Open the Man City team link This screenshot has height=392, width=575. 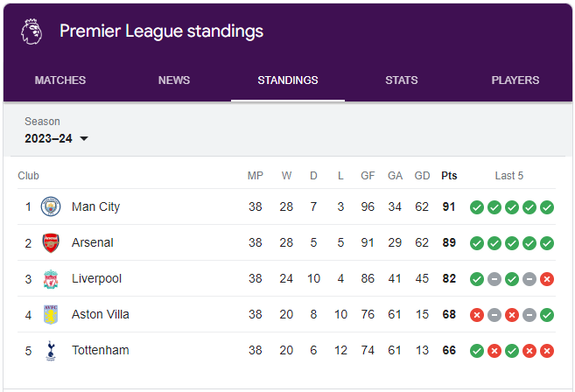95,206
